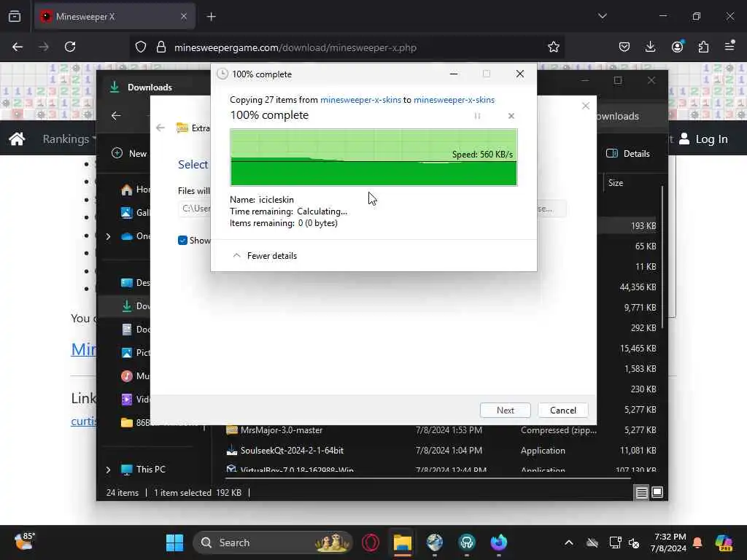Cancel the copy with small X
This screenshot has width=747, height=560.
click(511, 116)
